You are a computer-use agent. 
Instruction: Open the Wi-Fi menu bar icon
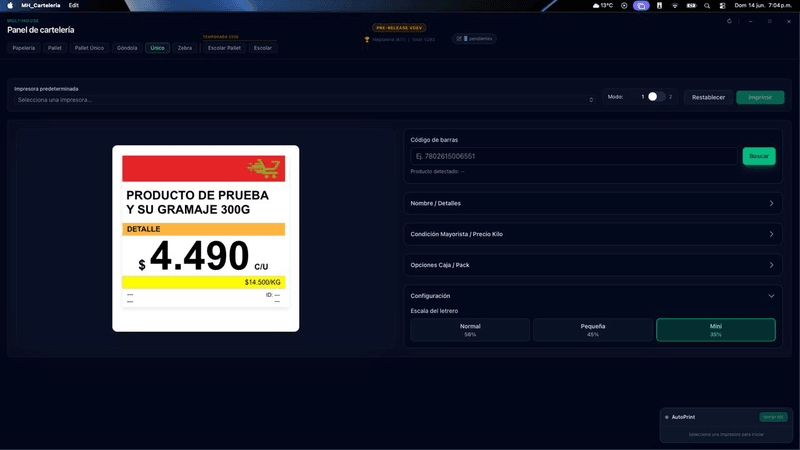[674, 6]
